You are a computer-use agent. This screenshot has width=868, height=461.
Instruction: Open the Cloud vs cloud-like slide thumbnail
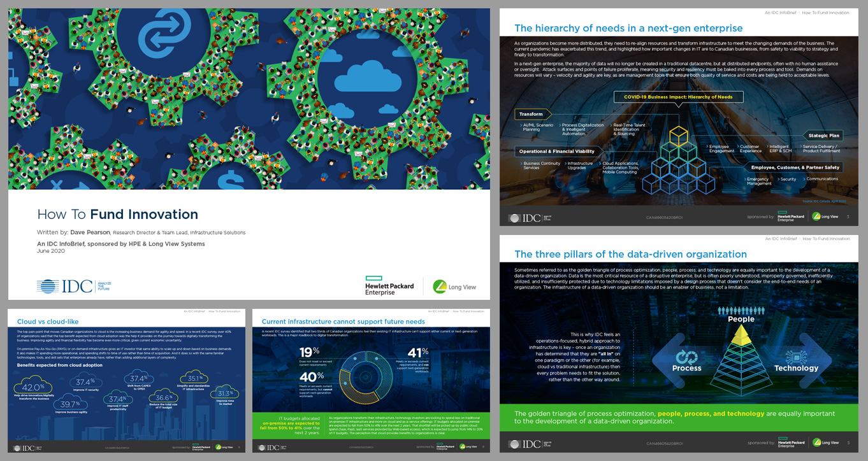pos(126,380)
